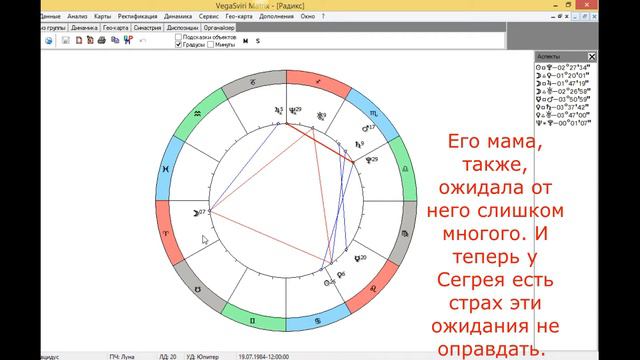This screenshot has width=640, height=360.
Task: Click the printer icon in toolbar
Action: [102, 40]
